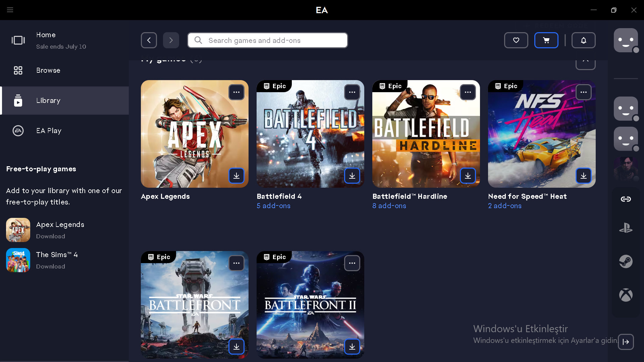Viewport: 644px width, 362px height.
Task: Click the Need for Speed Heat title
Action: (527, 196)
